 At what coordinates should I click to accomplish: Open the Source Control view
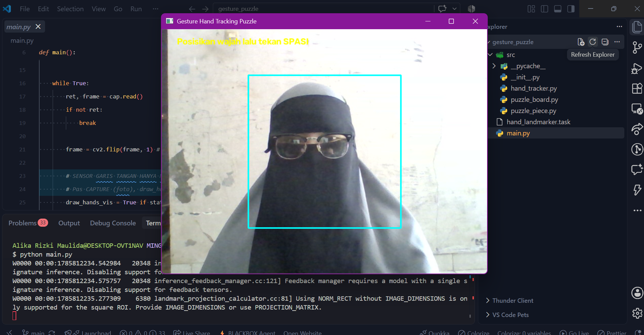pyautogui.click(x=637, y=47)
